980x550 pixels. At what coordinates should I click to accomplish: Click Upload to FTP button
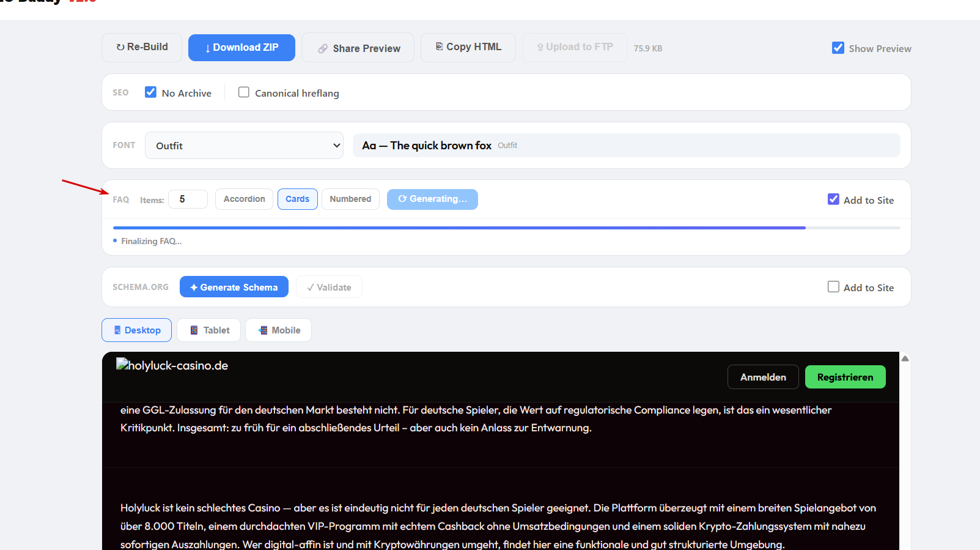click(x=575, y=47)
